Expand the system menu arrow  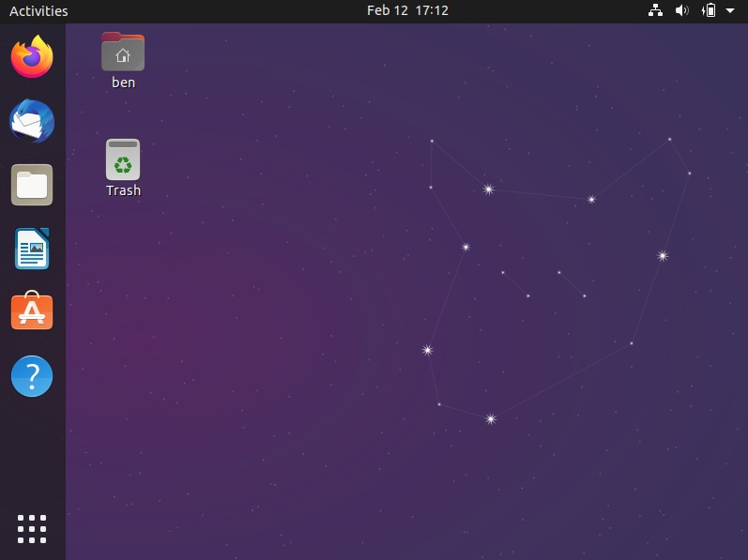730,11
